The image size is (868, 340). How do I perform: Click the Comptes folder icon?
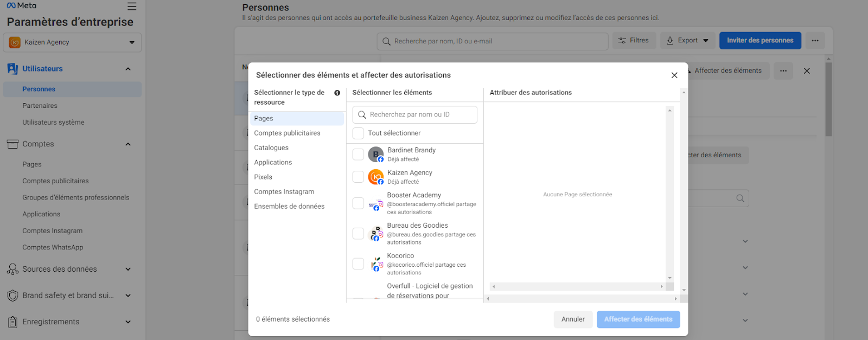(x=12, y=144)
